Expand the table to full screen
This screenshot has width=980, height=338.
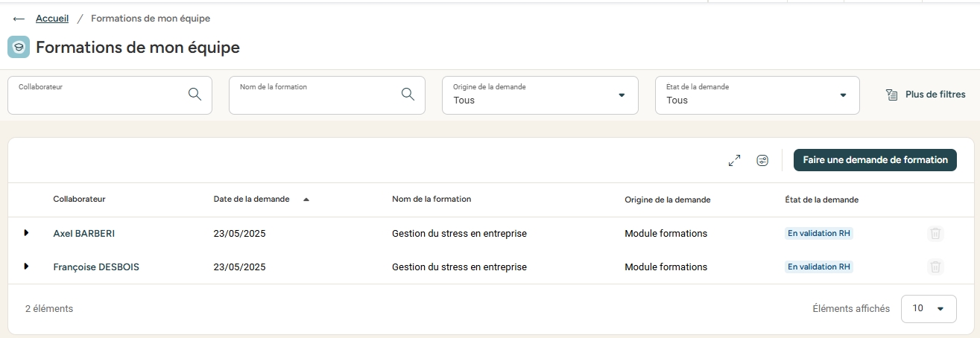click(734, 160)
